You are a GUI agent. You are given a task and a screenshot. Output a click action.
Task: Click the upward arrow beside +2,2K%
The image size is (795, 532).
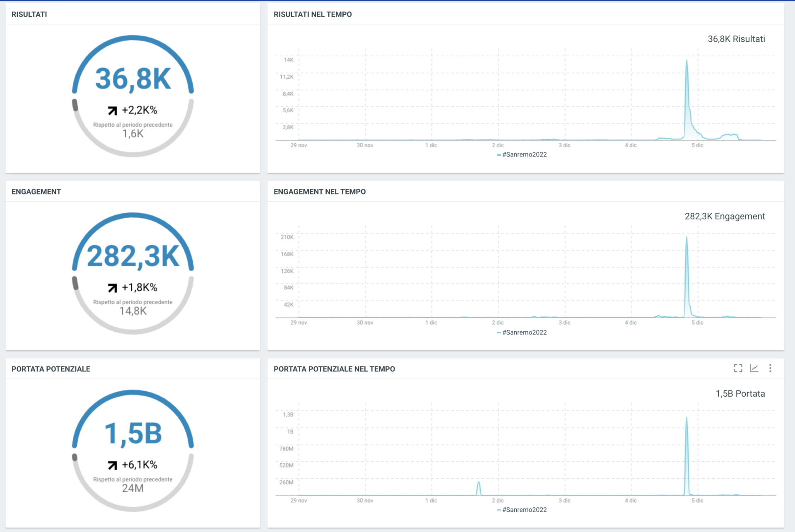[x=112, y=111]
